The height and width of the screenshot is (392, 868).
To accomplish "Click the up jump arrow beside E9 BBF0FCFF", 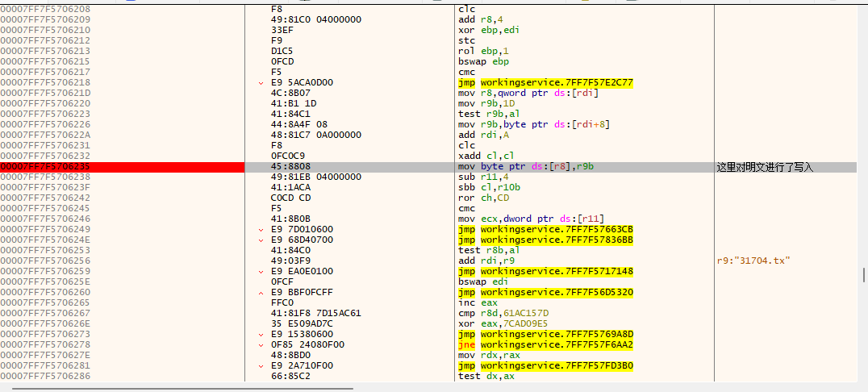I will point(261,293).
